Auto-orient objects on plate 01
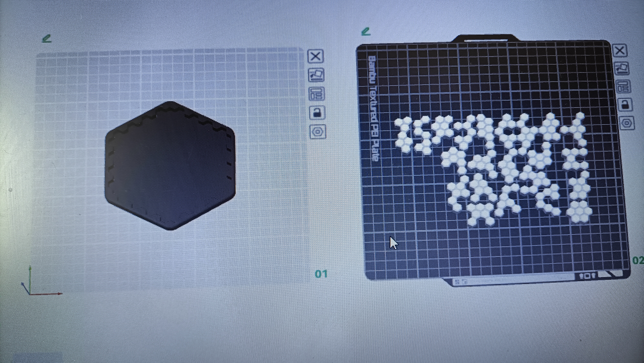The height and width of the screenshot is (363, 644). click(x=317, y=75)
